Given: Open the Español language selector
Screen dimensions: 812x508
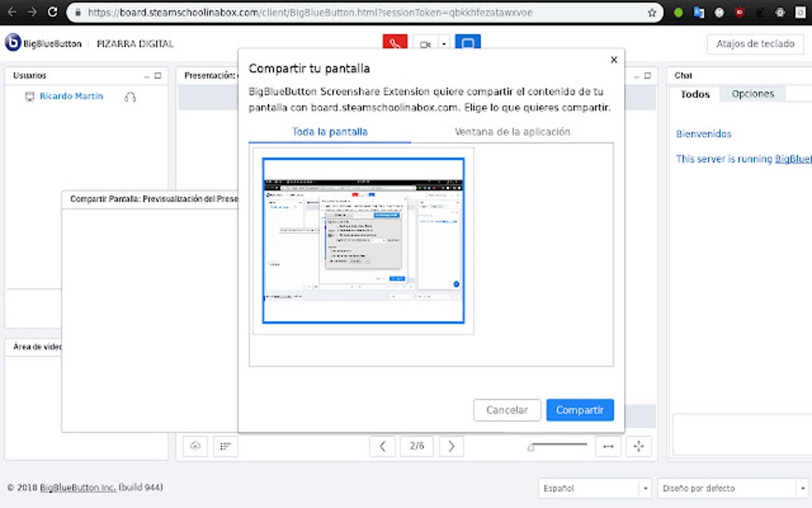Looking at the screenshot, I should click(594, 487).
